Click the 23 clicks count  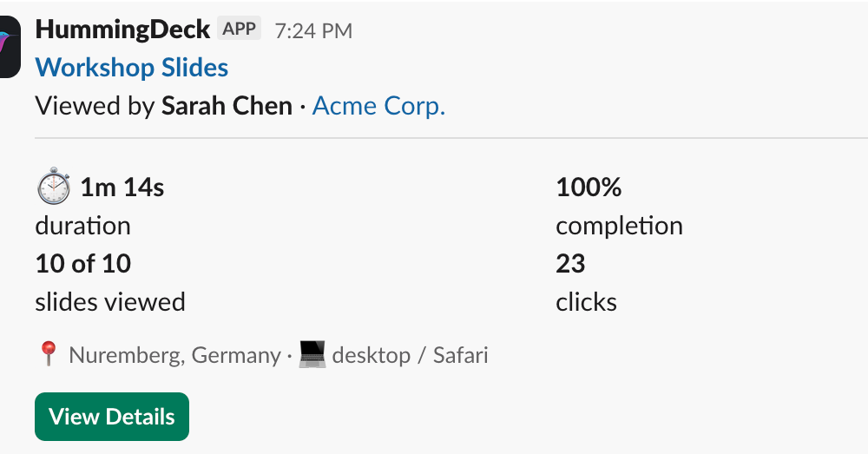point(570,263)
